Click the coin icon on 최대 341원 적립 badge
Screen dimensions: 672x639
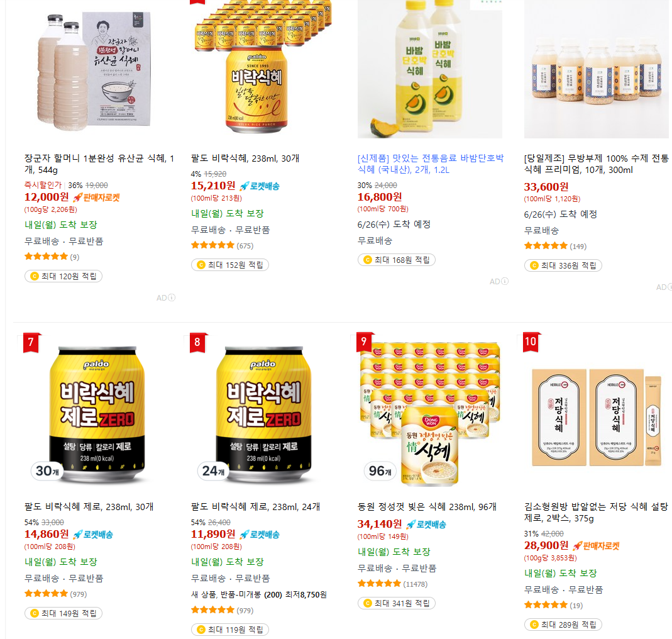(x=368, y=603)
